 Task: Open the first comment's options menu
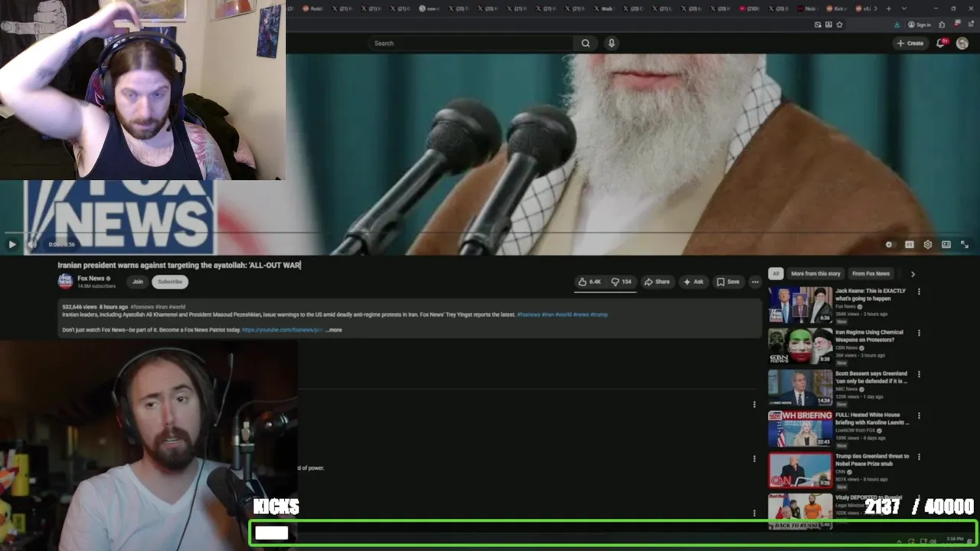tap(754, 405)
